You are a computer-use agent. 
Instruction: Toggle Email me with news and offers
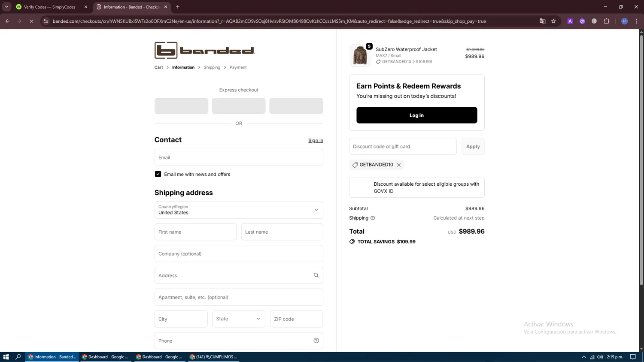(158, 174)
